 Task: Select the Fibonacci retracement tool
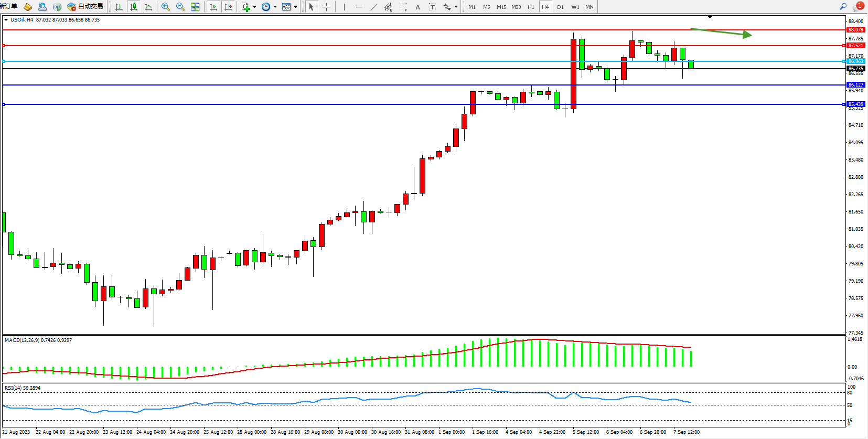pos(403,7)
